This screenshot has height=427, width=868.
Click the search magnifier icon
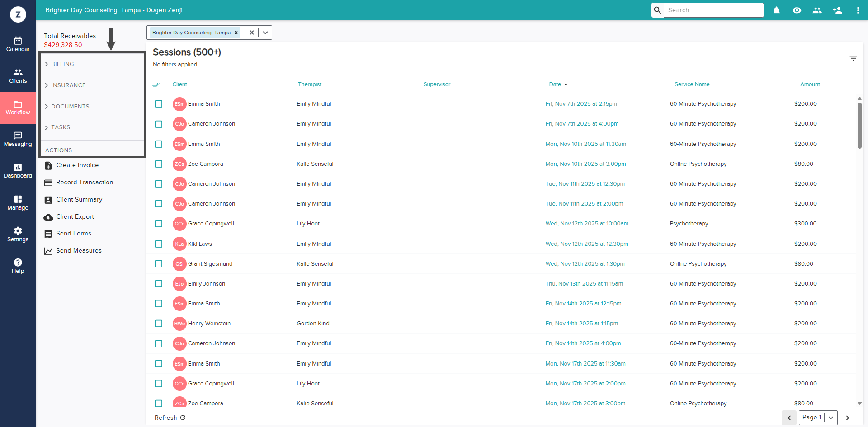657,10
